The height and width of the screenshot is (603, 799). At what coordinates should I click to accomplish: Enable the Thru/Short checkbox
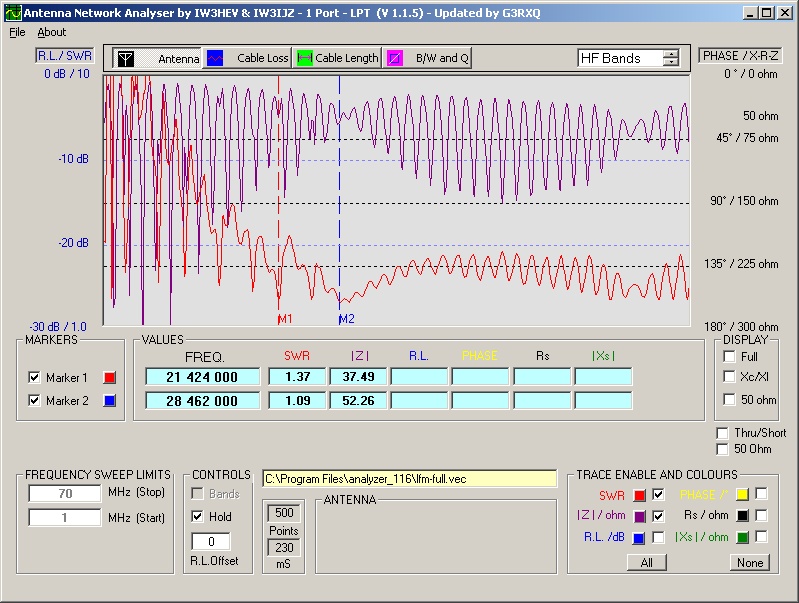click(x=723, y=433)
